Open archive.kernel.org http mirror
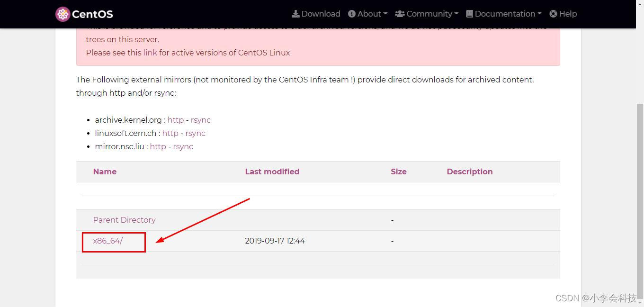 click(176, 120)
